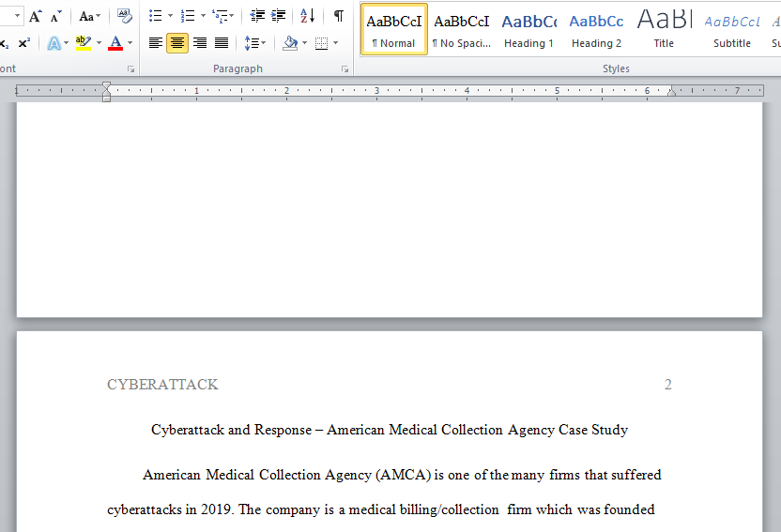781x532 pixels.
Task: Apply the Subtitle style
Action: pyautogui.click(x=731, y=29)
